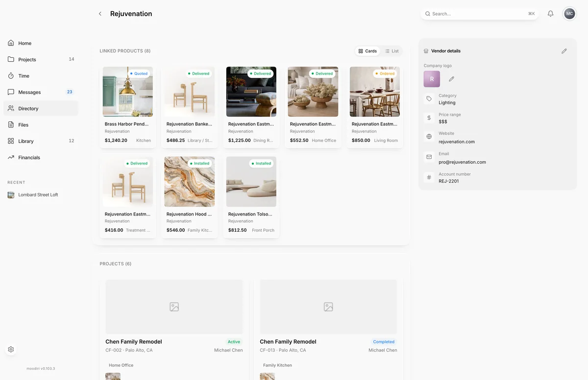Image resolution: width=588 pixels, height=380 pixels.
Task: Click in the Search field
Action: pos(480,14)
